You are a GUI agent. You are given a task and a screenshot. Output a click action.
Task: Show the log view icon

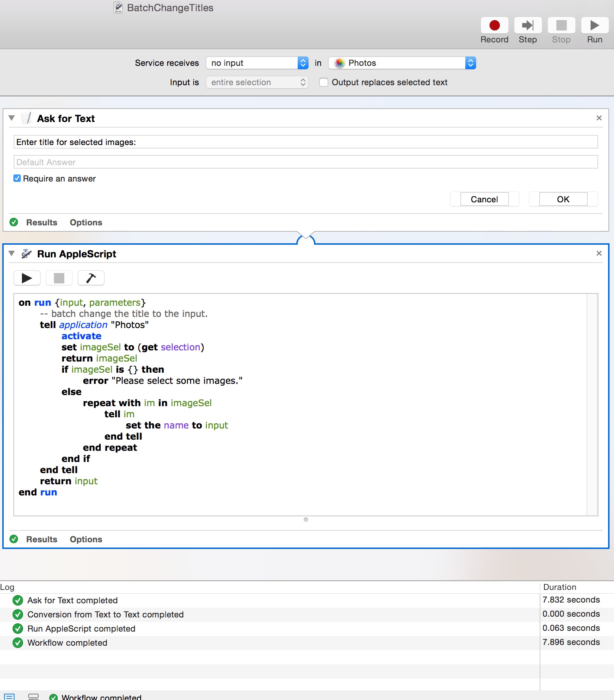9,697
